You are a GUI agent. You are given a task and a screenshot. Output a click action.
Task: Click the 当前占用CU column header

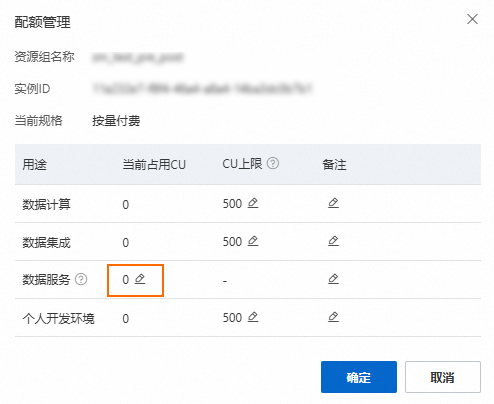tap(154, 164)
